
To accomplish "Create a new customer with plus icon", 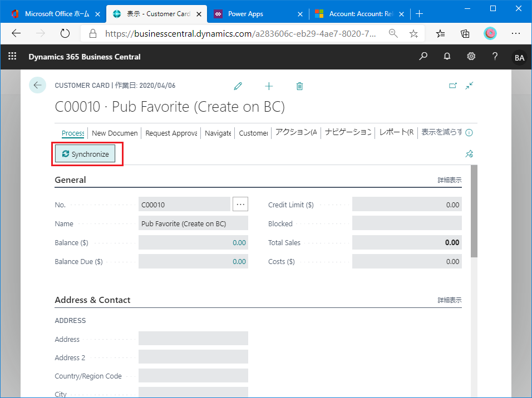I will (x=269, y=86).
